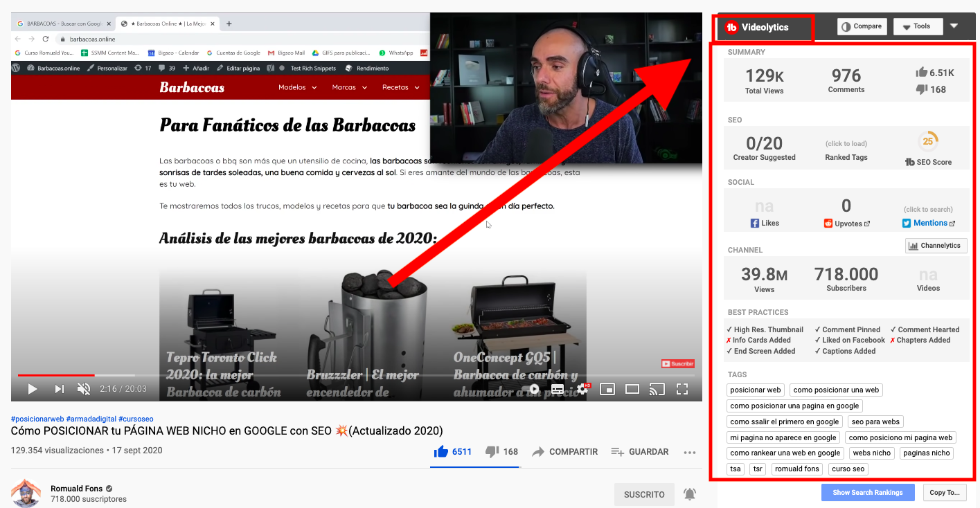Enable theater mode

(x=632, y=389)
